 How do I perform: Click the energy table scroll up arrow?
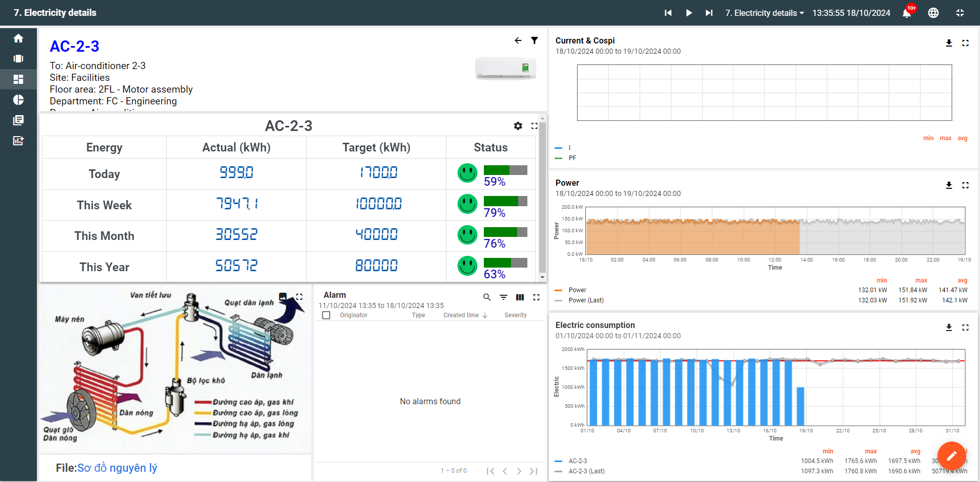pyautogui.click(x=543, y=118)
